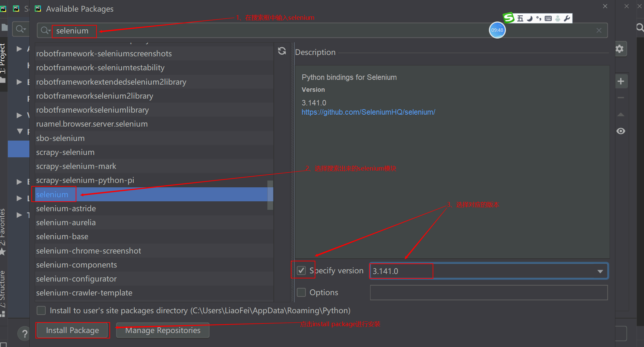This screenshot has width=644, height=347.
Task: Select robotframeworkseleniumlibrary package
Action: tap(154, 110)
